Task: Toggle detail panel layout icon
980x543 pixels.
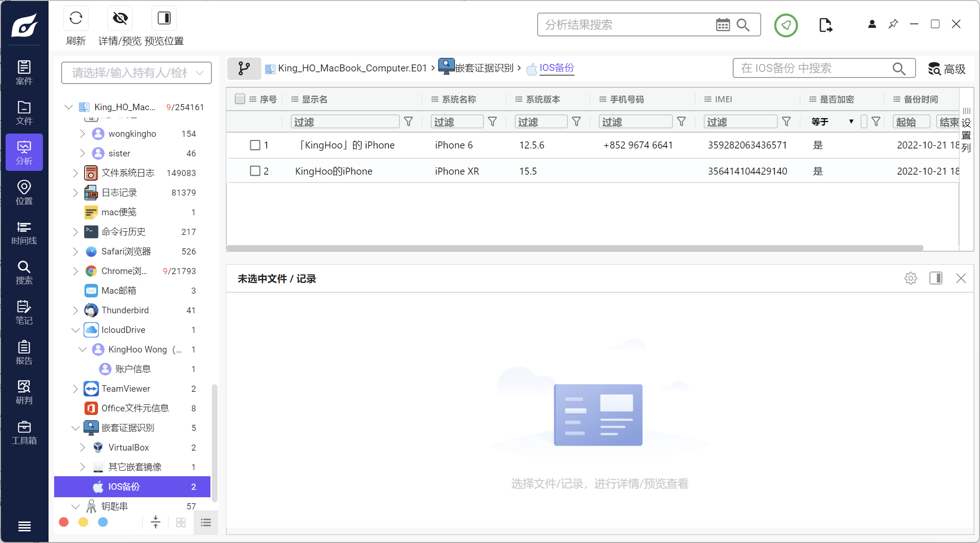Action: click(936, 279)
